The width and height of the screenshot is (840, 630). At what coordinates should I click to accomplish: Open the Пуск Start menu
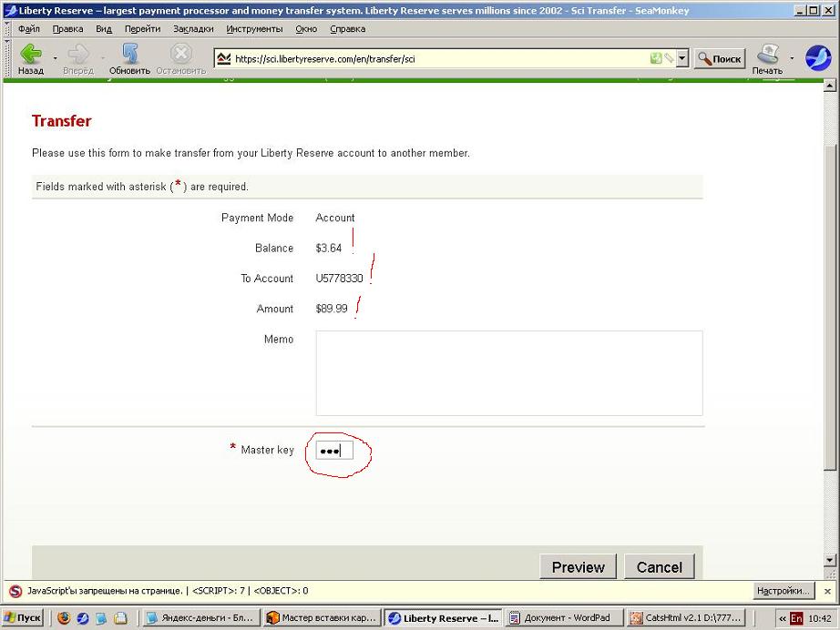pyautogui.click(x=23, y=617)
